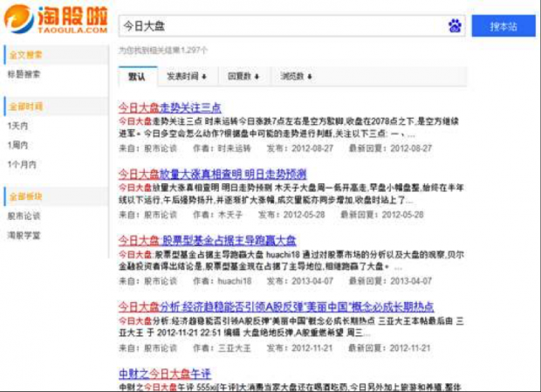Filter results to 1周内
This screenshot has height=392, width=541.
pyautogui.click(x=18, y=145)
